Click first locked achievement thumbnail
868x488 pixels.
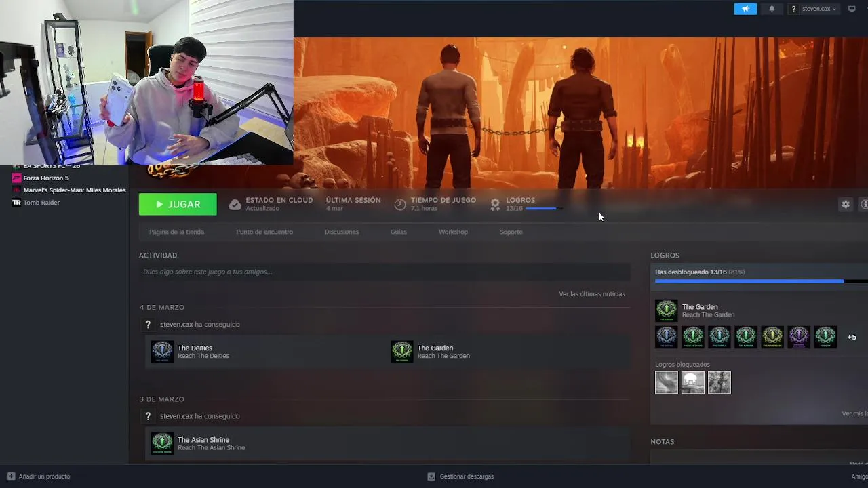click(666, 382)
